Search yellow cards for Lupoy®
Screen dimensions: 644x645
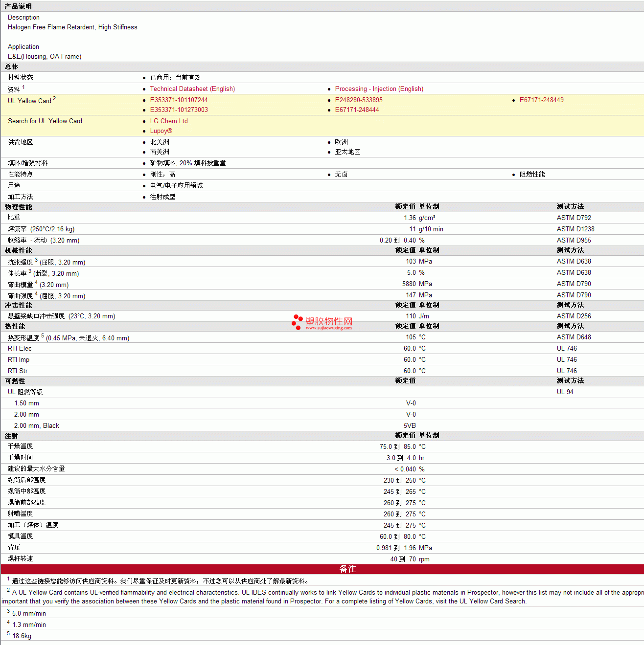click(x=161, y=131)
